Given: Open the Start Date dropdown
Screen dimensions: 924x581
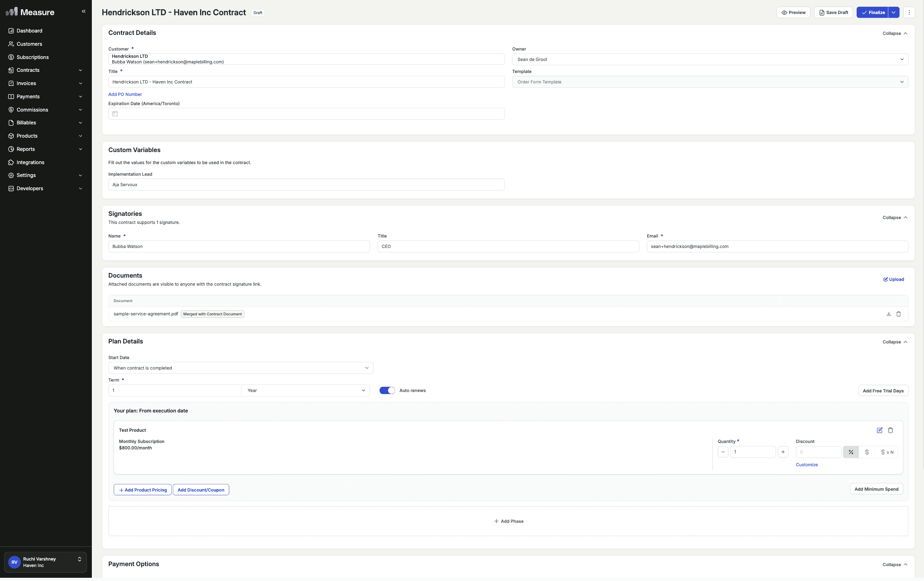Looking at the screenshot, I should click(241, 368).
